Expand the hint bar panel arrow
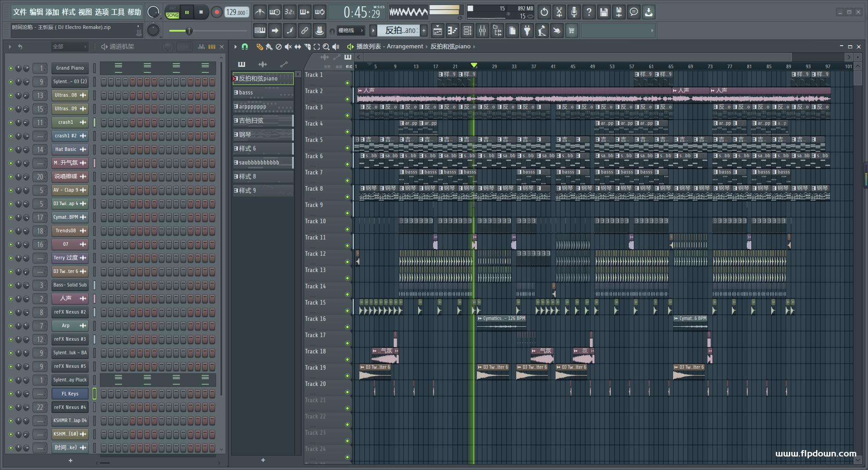Screen dimensions: 868x470 pyautogui.click(x=652, y=31)
